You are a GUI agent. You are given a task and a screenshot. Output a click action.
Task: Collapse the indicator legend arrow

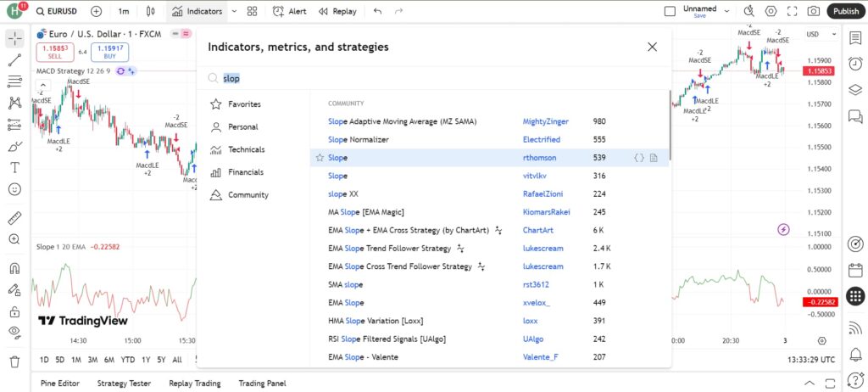pyautogui.click(x=42, y=86)
